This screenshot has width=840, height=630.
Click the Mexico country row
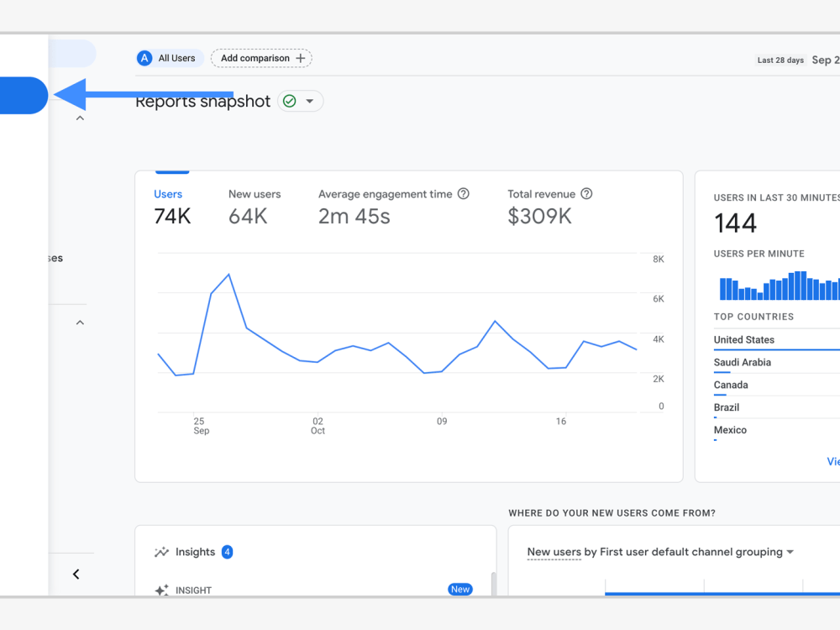(x=776, y=430)
